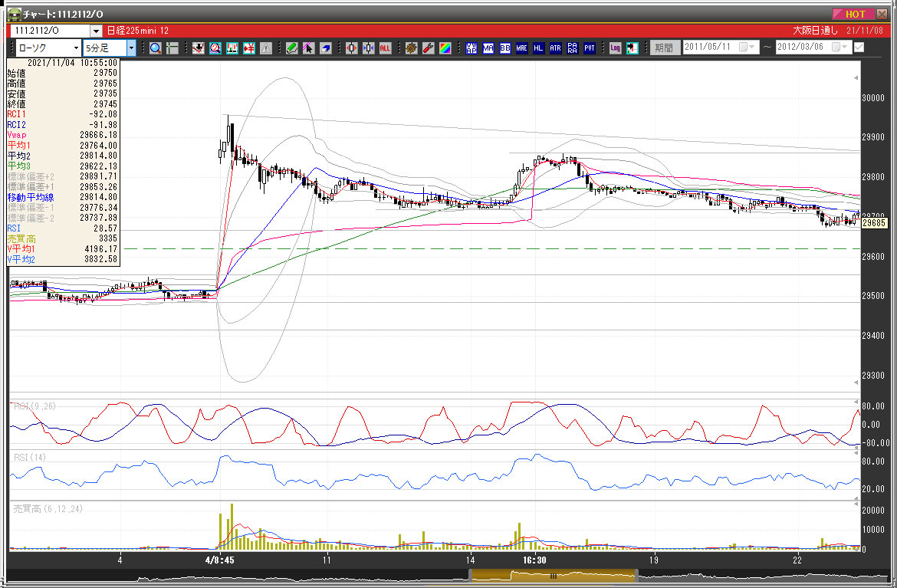Screen dimensions: 897x588
Task: Click the 期間 period button
Action: coord(664,48)
